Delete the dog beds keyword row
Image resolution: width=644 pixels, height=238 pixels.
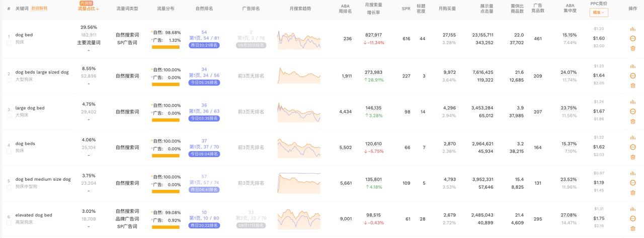coord(632,157)
